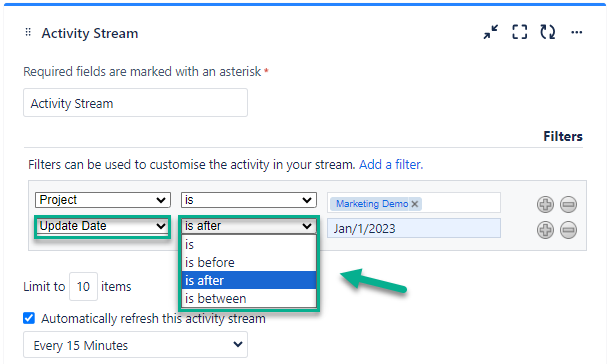Minimize the Activity Stream gadget

click(x=491, y=32)
